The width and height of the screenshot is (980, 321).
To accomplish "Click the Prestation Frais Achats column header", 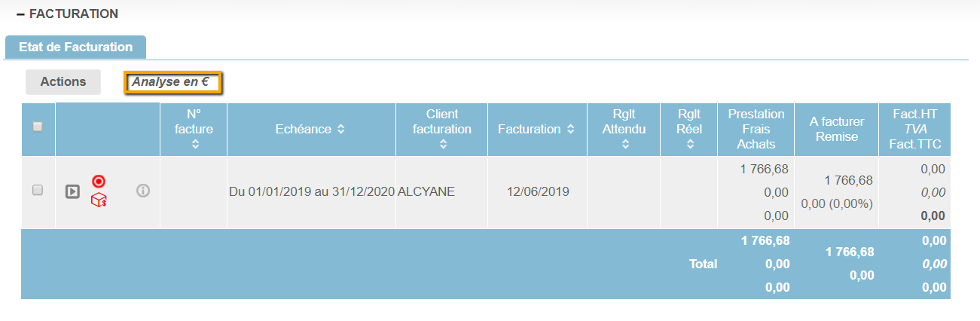I will [756, 129].
